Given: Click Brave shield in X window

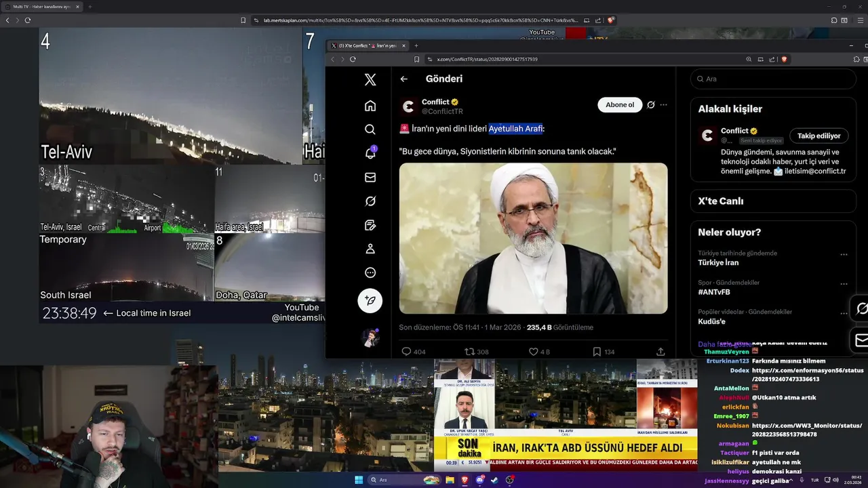Looking at the screenshot, I should [x=784, y=59].
